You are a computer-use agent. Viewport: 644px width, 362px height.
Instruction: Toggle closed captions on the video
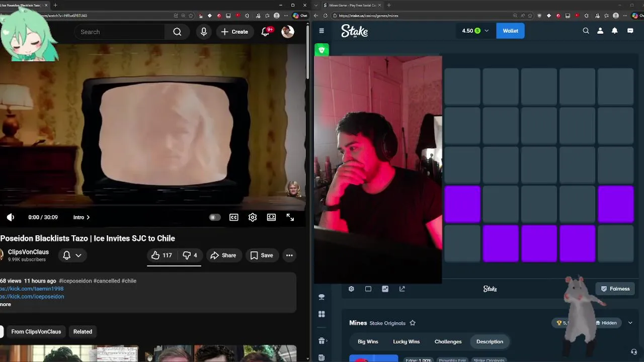point(234,217)
